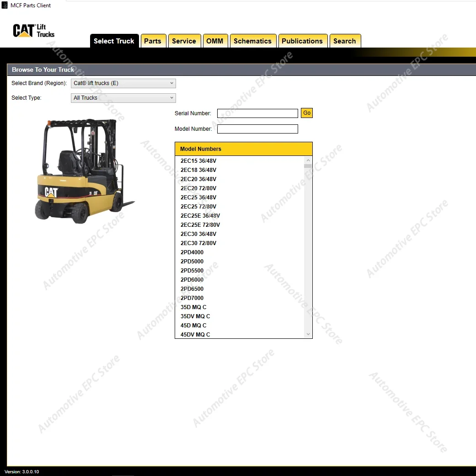The height and width of the screenshot is (476, 476).
Task: Focus the Serial Number input field
Action: 257,113
